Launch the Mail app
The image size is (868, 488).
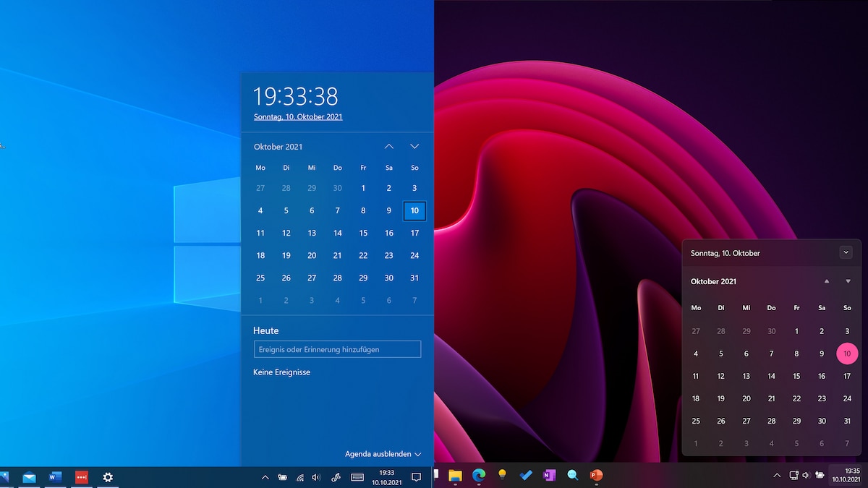(x=29, y=477)
